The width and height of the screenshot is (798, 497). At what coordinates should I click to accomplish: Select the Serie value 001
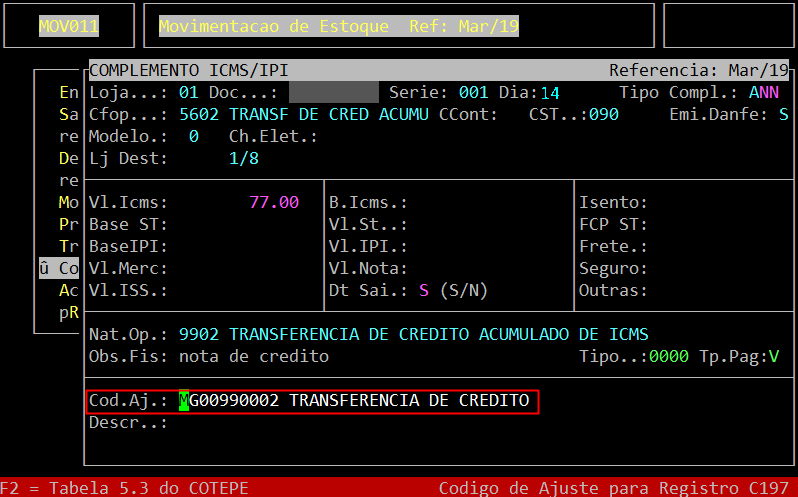(x=474, y=93)
